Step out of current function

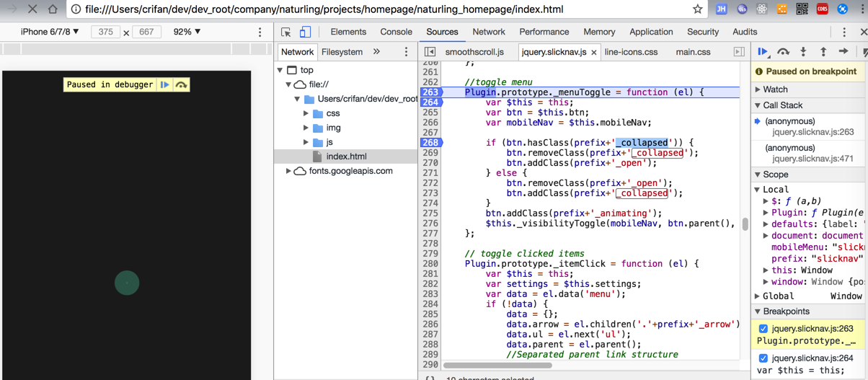coord(823,52)
